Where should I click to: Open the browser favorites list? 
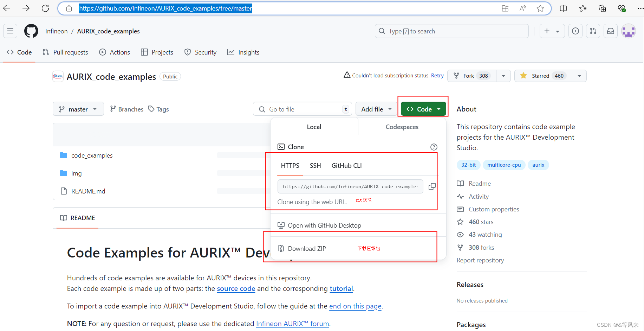[x=583, y=8]
